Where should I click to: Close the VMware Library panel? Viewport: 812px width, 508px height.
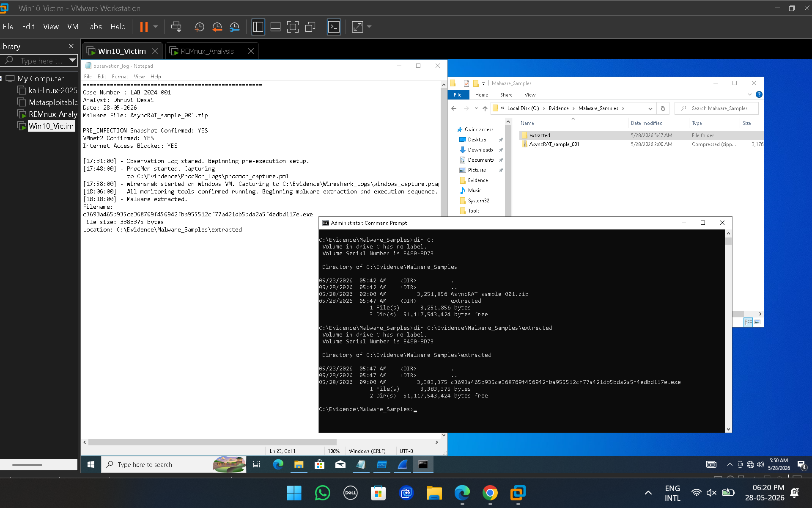[x=71, y=46]
